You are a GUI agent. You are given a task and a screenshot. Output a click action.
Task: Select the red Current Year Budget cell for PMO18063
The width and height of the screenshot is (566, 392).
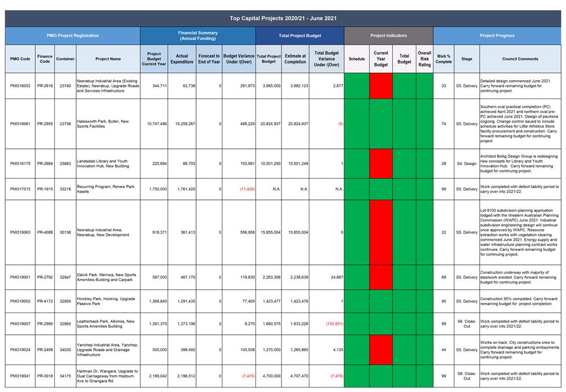[381, 232]
